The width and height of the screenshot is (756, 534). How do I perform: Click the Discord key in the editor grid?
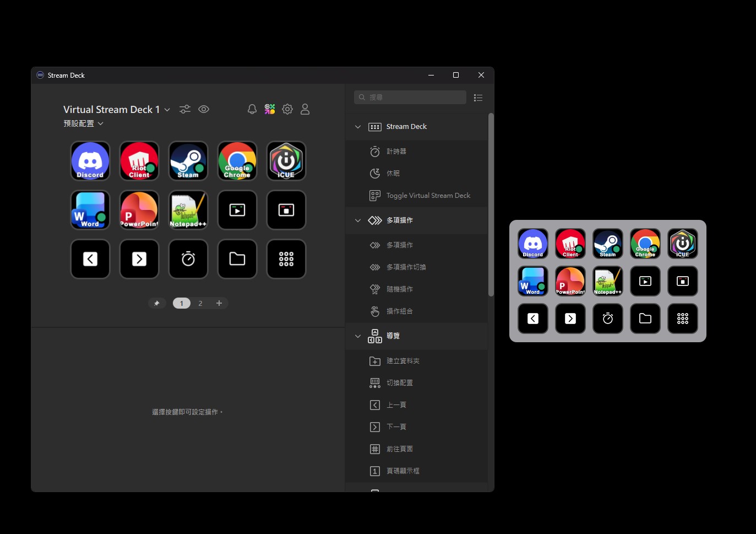point(90,161)
